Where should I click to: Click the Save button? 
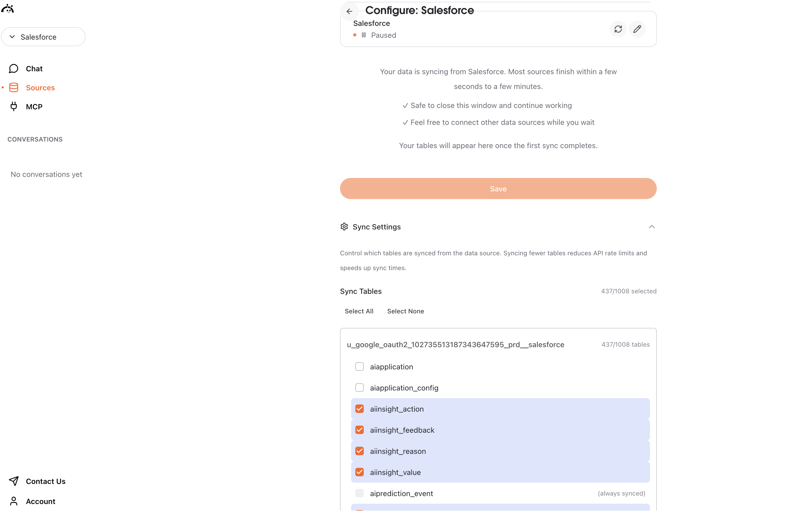[x=498, y=189]
